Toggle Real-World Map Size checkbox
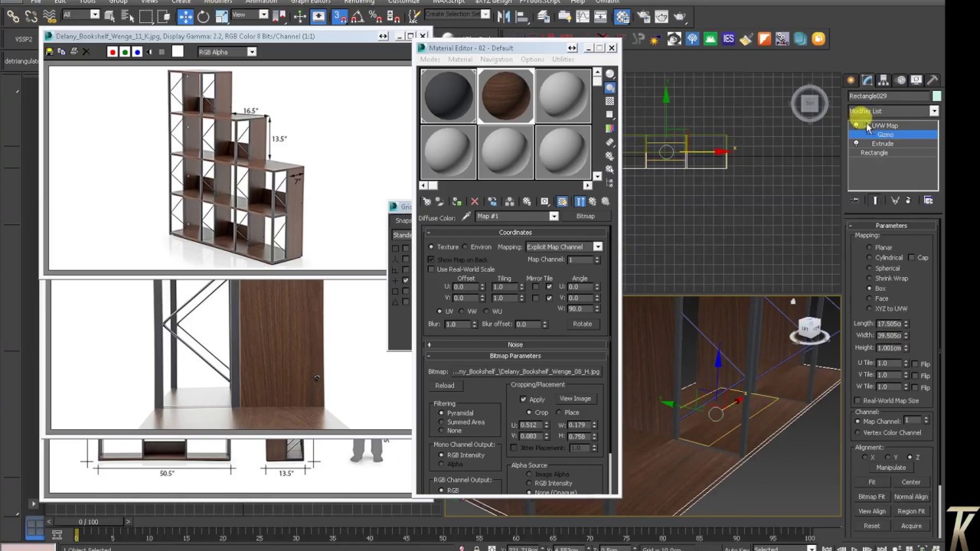 pyautogui.click(x=857, y=401)
